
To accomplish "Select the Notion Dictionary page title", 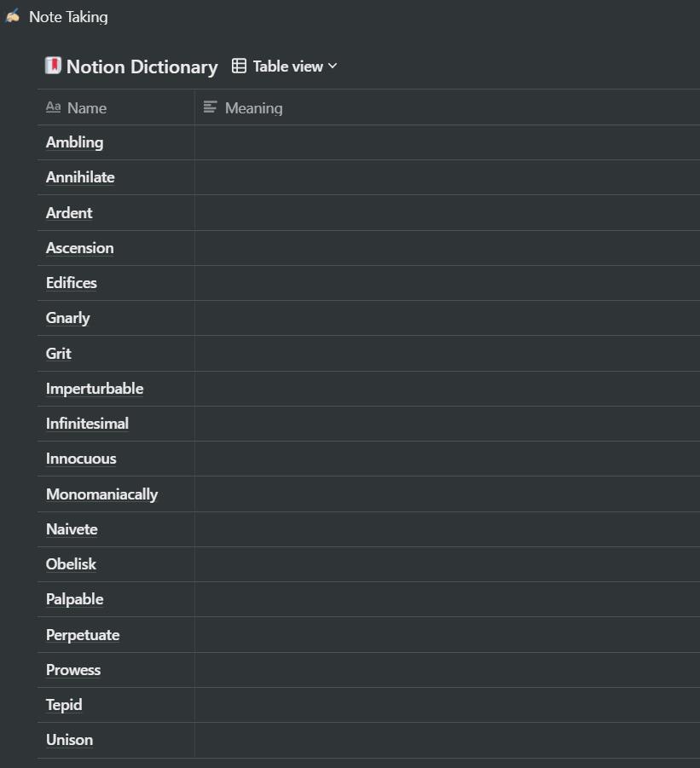I will 142,66.
